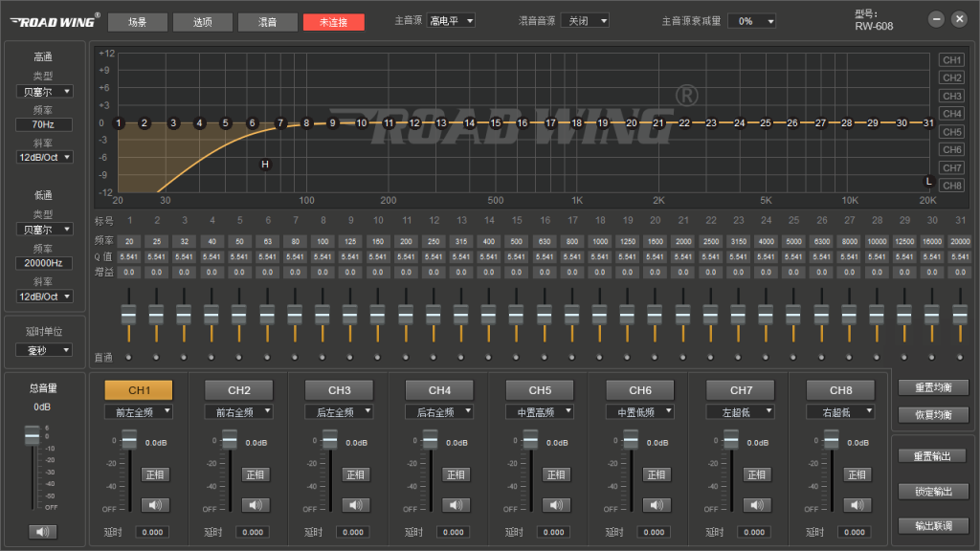Screen dimensions: 980x551
Task: Open CH1 output assignment dropdown 前左全频
Action: tap(138, 411)
